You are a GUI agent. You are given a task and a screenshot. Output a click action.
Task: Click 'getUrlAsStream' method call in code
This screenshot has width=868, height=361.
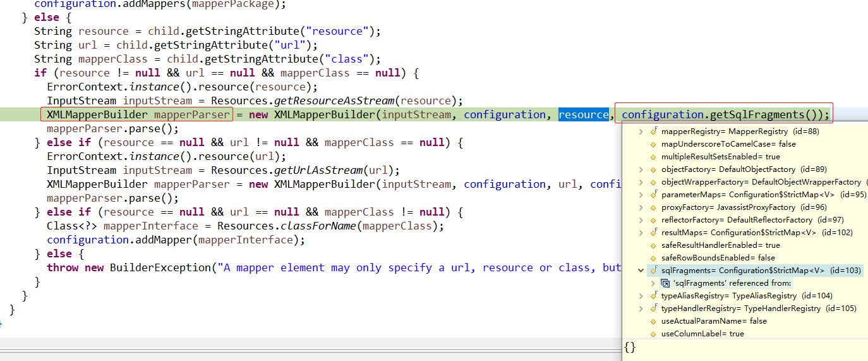click(318, 170)
